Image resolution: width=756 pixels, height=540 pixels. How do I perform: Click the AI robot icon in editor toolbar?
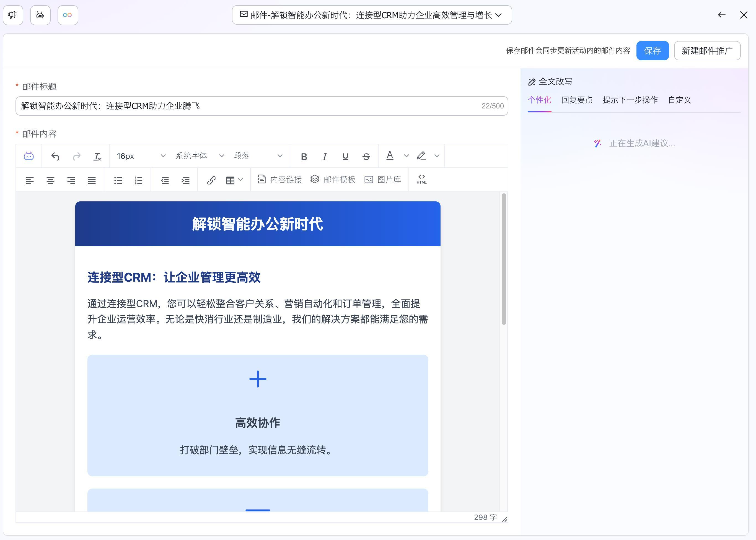pos(29,156)
